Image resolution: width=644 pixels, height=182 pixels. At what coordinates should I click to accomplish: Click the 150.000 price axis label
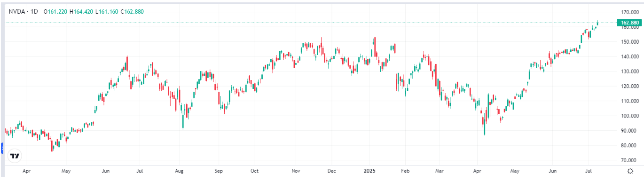coord(630,41)
